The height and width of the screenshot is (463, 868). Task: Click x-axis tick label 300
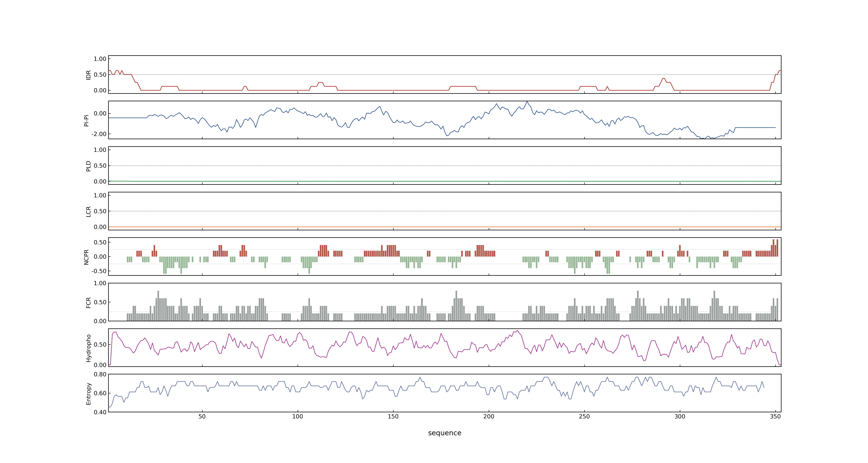[680, 416]
